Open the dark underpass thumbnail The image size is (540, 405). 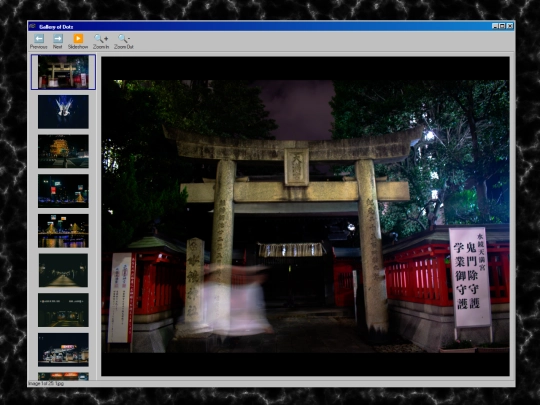click(x=63, y=310)
